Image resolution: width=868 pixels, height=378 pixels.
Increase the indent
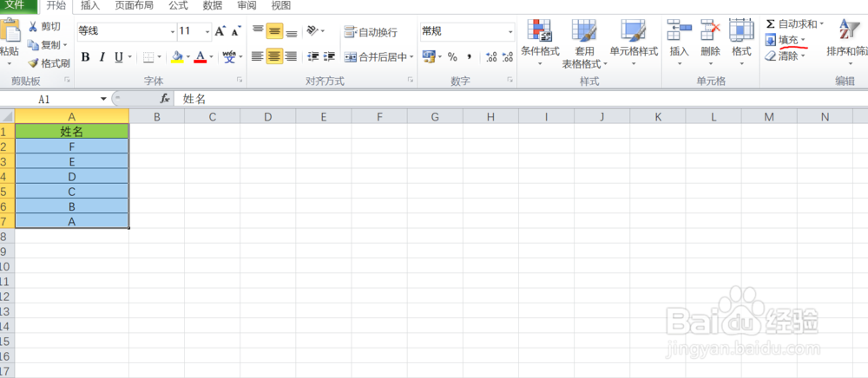329,56
